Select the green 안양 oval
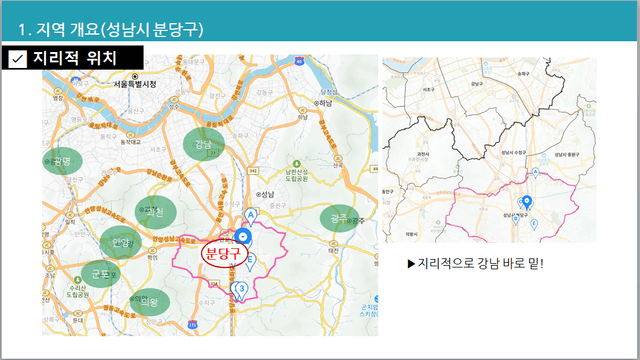This screenshot has width=640, height=360. pyautogui.click(x=121, y=242)
